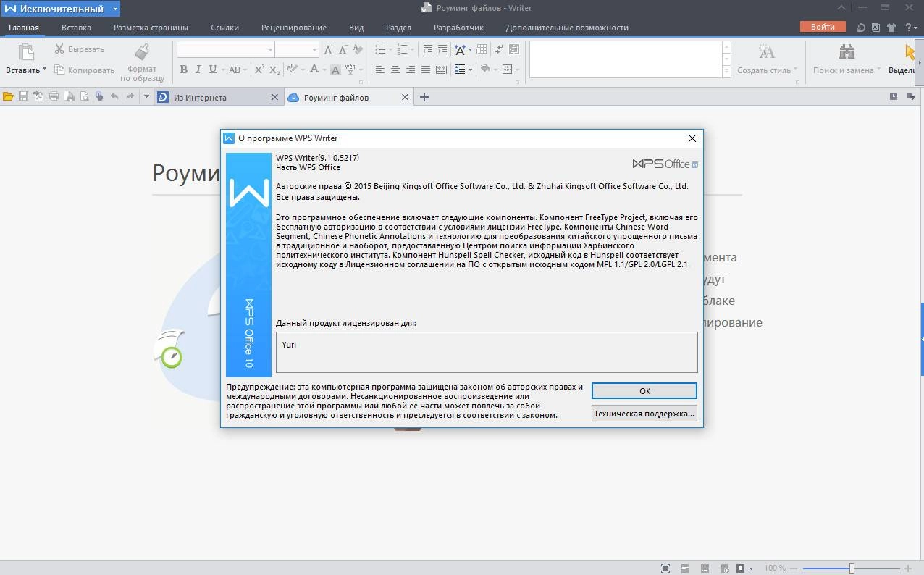
Task: Align text right
Action: pyautogui.click(x=410, y=70)
